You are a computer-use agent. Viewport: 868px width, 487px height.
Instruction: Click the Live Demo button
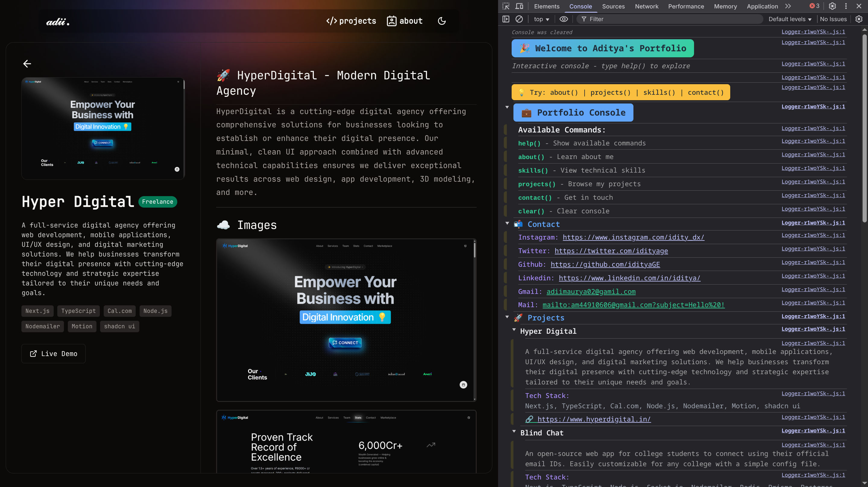pyautogui.click(x=53, y=353)
